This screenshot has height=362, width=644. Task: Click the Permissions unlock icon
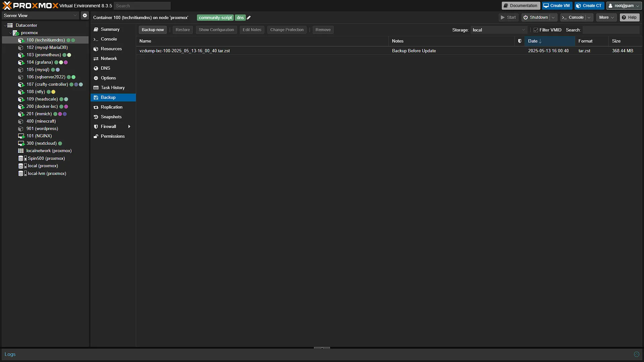click(96, 136)
